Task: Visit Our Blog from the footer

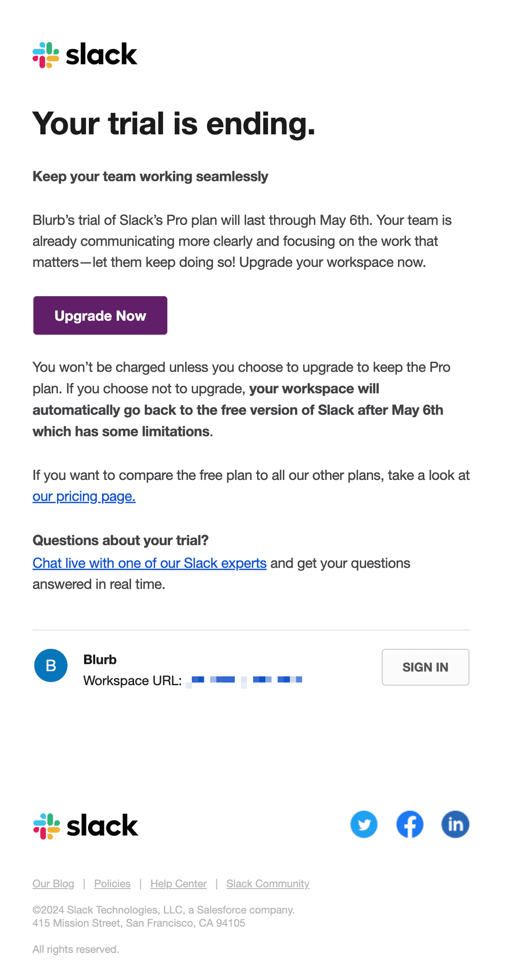Action: [53, 884]
